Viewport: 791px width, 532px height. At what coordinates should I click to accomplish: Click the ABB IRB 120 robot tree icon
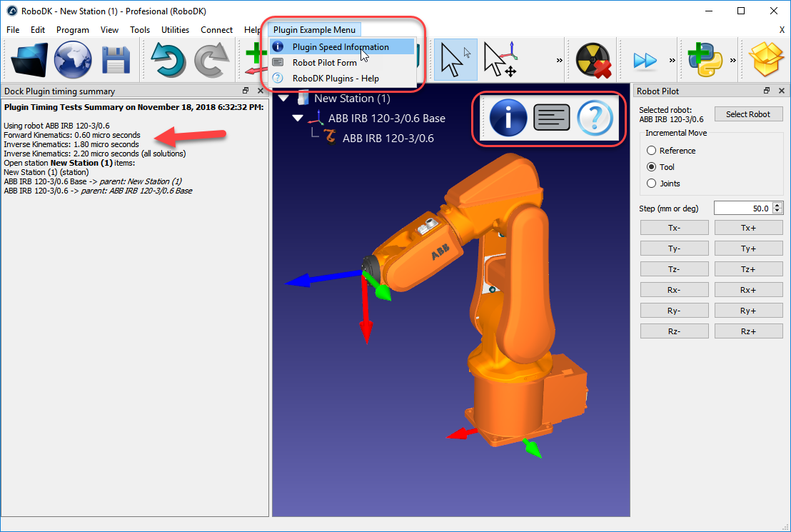click(330, 137)
